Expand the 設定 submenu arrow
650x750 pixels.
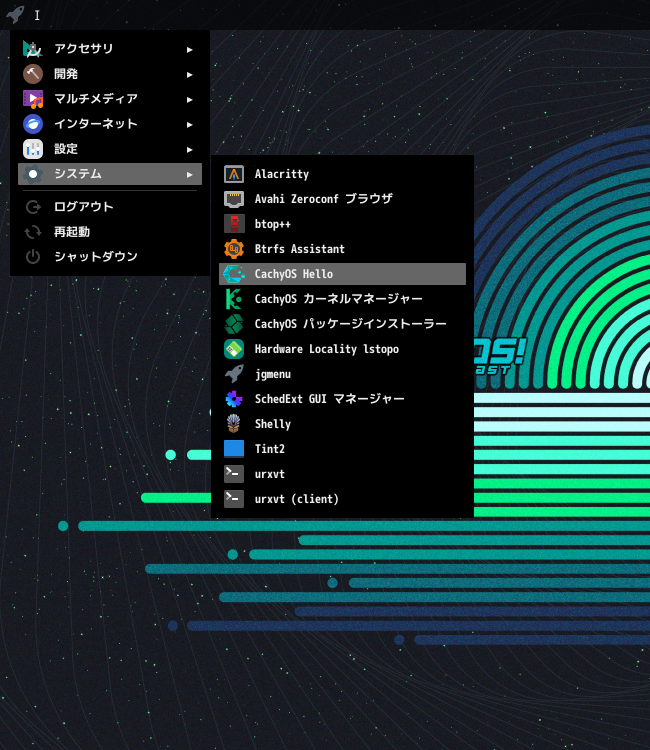pyautogui.click(x=190, y=150)
